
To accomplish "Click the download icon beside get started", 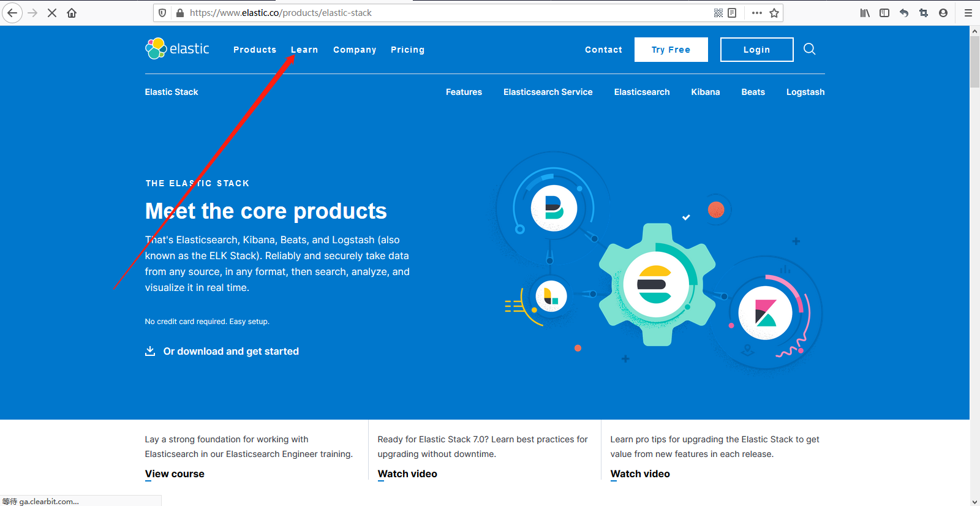I will pos(150,351).
